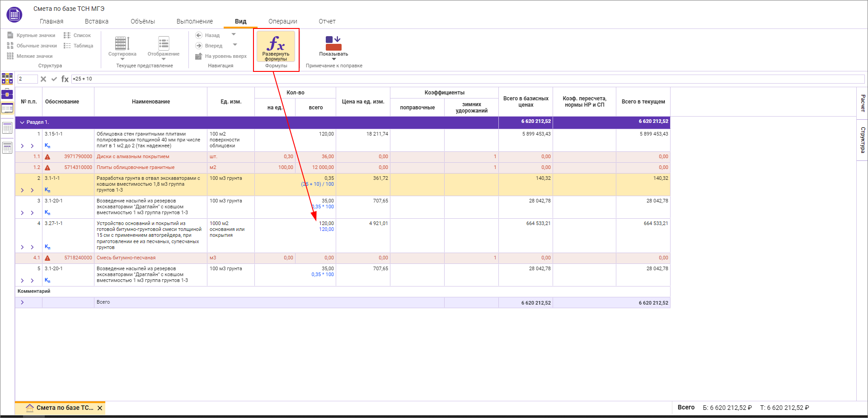Screen dimensions: 868x418
Task: Switch to Обычные значки view
Action: coord(32,46)
